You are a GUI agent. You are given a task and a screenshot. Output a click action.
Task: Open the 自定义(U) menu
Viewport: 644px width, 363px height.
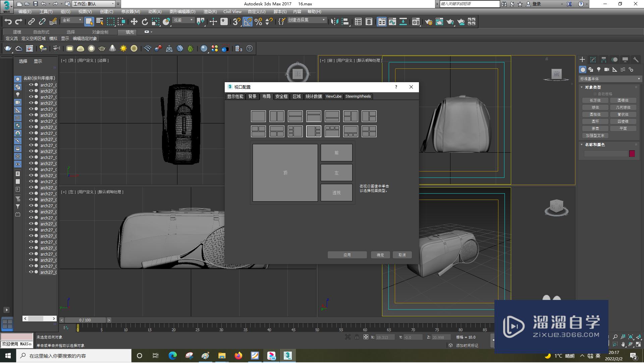pyautogui.click(x=256, y=12)
